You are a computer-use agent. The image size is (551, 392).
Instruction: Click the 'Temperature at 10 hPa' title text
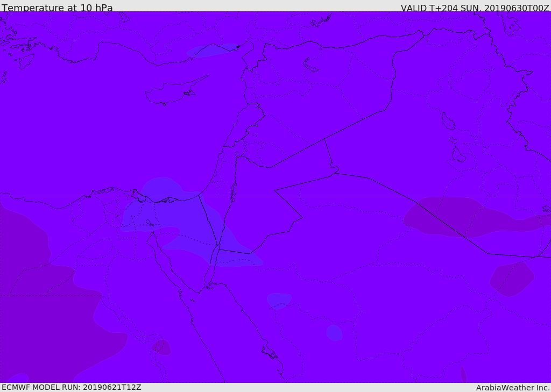tap(57, 8)
